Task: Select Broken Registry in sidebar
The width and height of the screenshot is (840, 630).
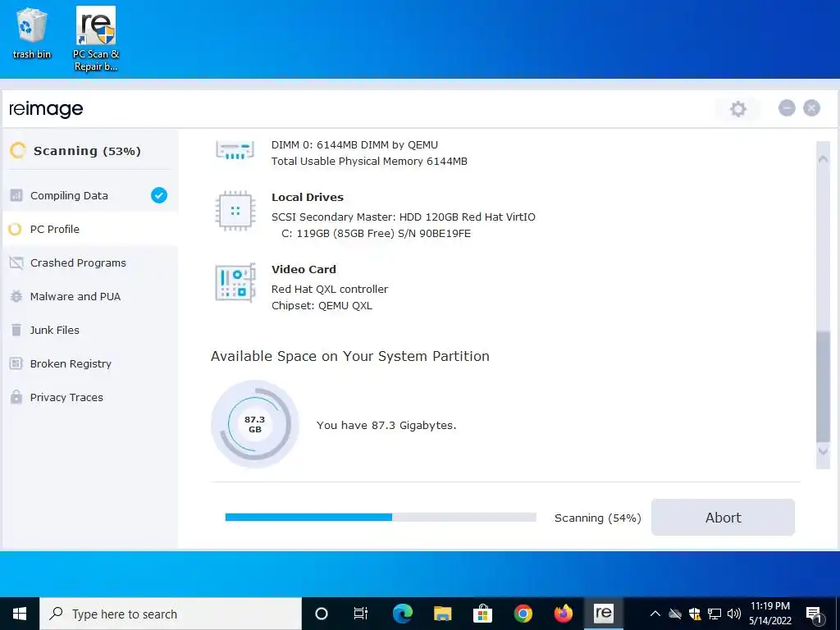Action: [x=90, y=363]
